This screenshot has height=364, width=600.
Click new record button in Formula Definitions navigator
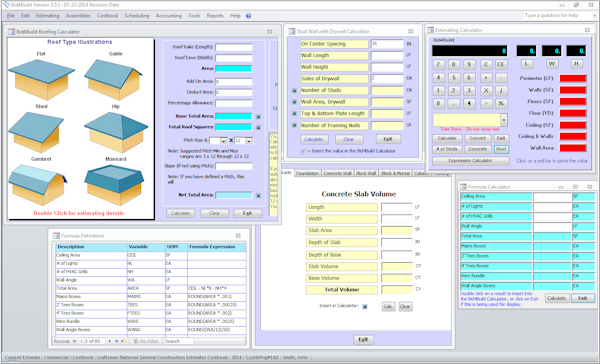point(124,341)
